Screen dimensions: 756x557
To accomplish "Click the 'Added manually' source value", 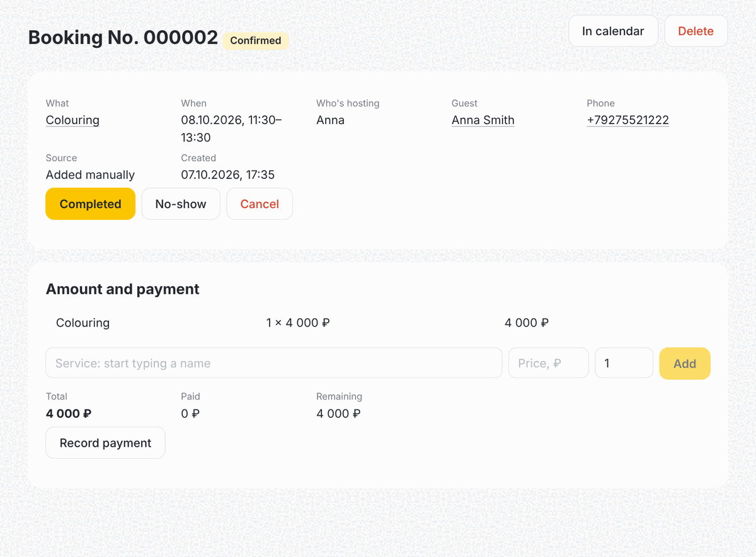I will coord(90,175).
